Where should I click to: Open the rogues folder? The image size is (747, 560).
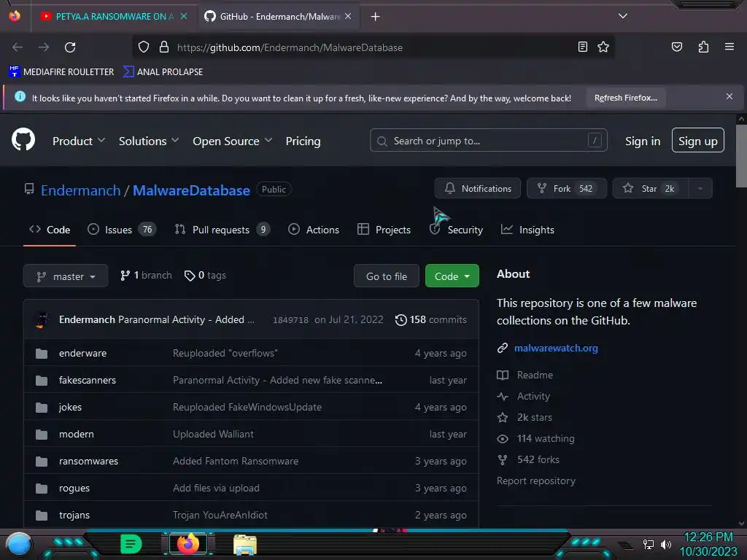74,488
